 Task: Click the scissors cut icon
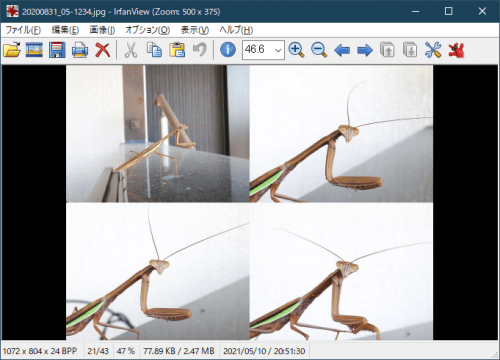point(131,50)
